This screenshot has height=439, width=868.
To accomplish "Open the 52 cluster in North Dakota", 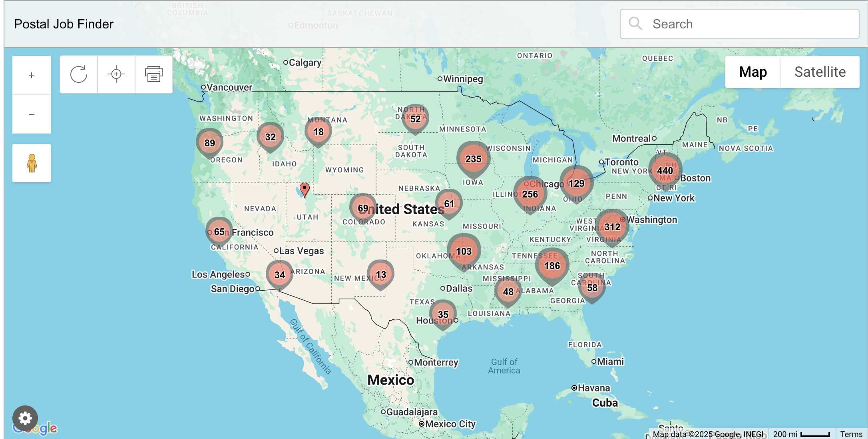I will pyautogui.click(x=415, y=119).
